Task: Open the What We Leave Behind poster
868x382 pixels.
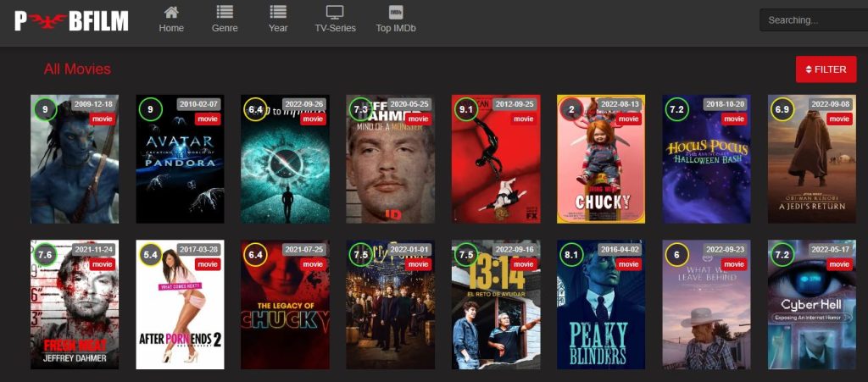Action: (x=706, y=305)
